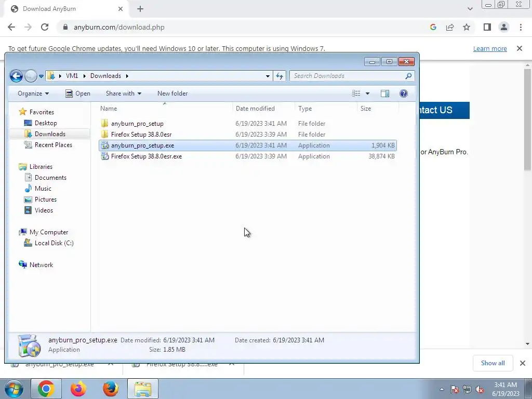
Task: Change view with the view icon
Action: (356, 94)
